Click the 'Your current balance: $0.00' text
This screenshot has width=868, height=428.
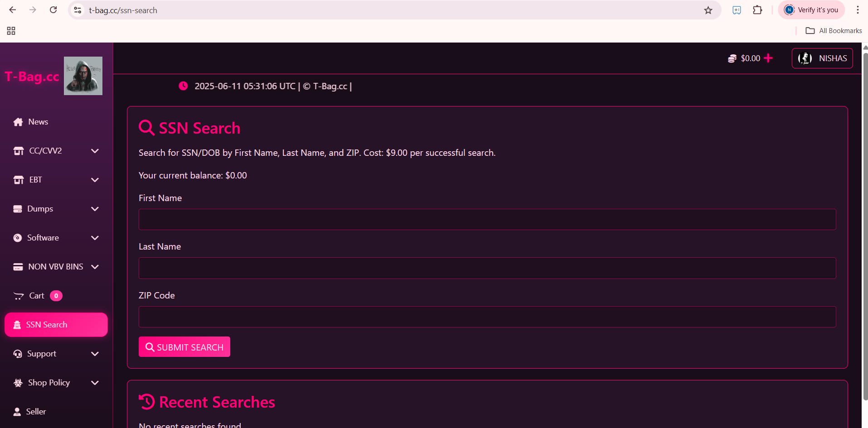(x=193, y=175)
